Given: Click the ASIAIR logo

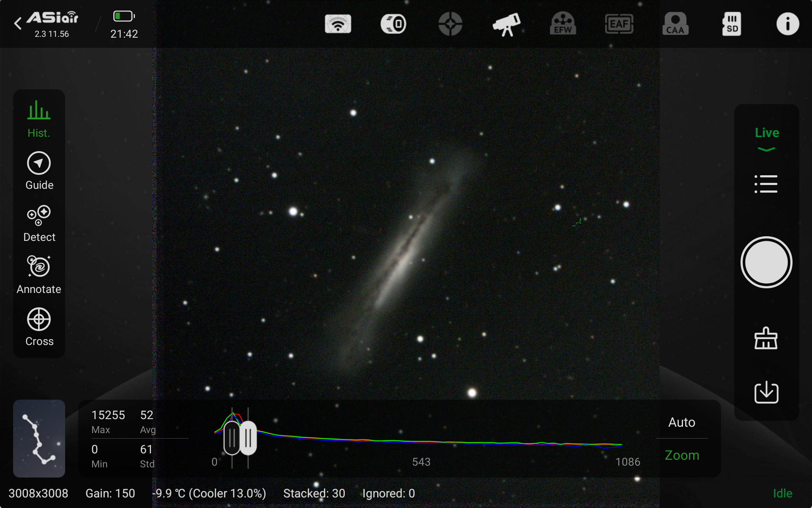Looking at the screenshot, I should (x=52, y=18).
